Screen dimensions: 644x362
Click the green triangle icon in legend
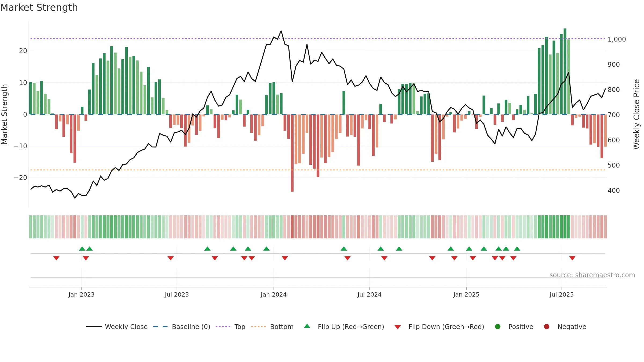(307, 326)
